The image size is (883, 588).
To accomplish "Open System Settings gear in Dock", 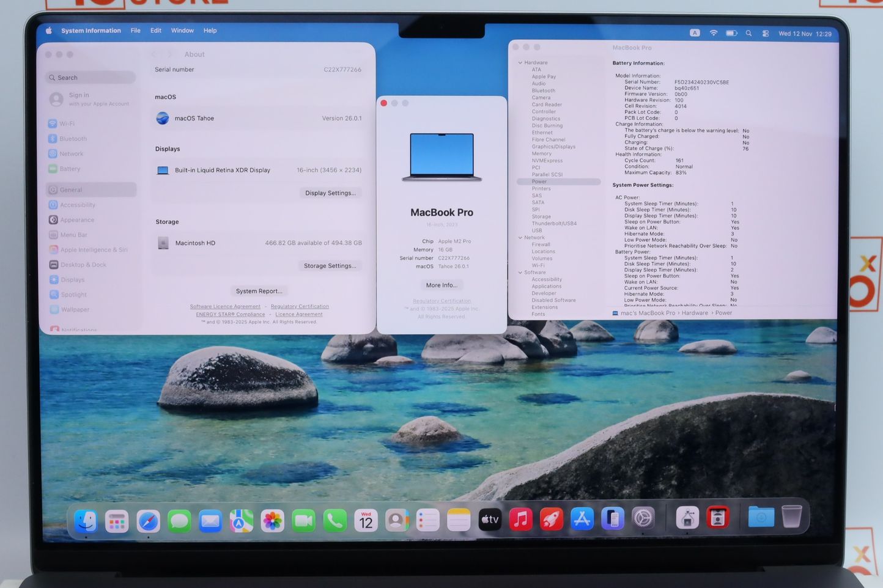I will 643,519.
